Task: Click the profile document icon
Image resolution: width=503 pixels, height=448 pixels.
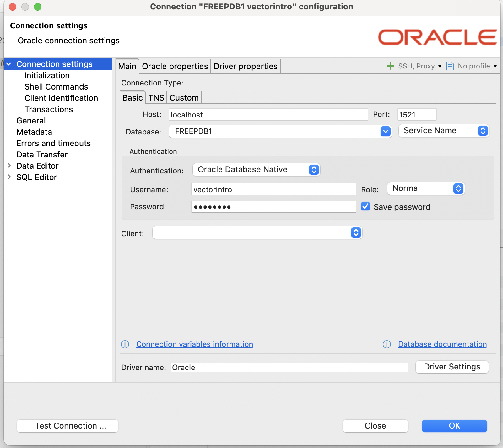Action: (450, 66)
